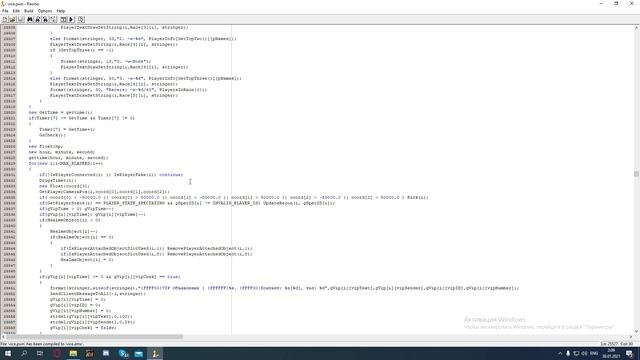Click the vertical scrollbar thumb
Image resolution: width=640 pixels, height=360 pixels.
(636, 174)
